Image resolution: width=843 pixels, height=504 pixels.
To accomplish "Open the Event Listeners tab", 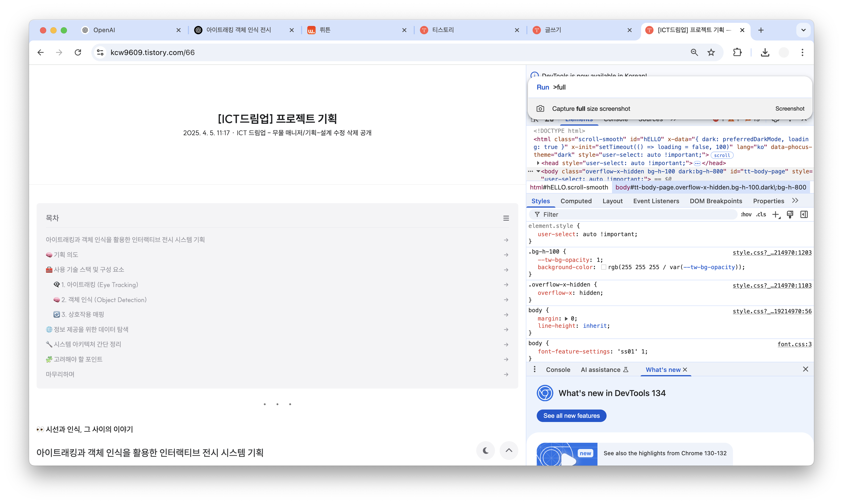I will (x=656, y=201).
